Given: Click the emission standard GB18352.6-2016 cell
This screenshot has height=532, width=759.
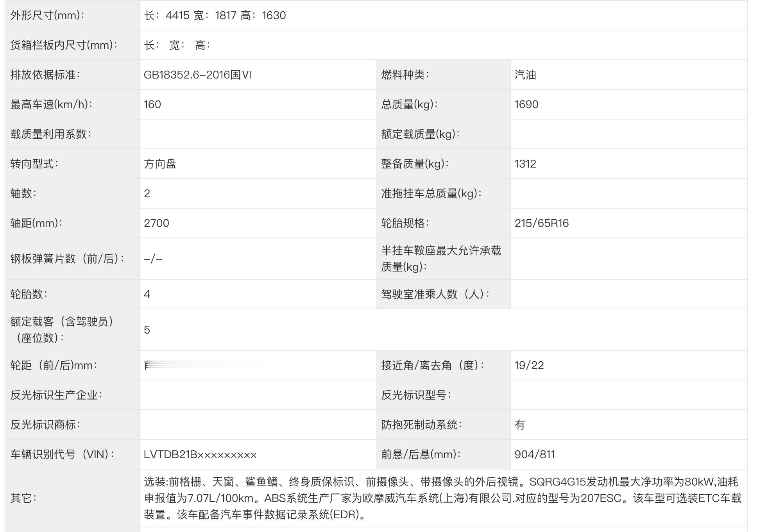Looking at the screenshot, I should [x=197, y=75].
